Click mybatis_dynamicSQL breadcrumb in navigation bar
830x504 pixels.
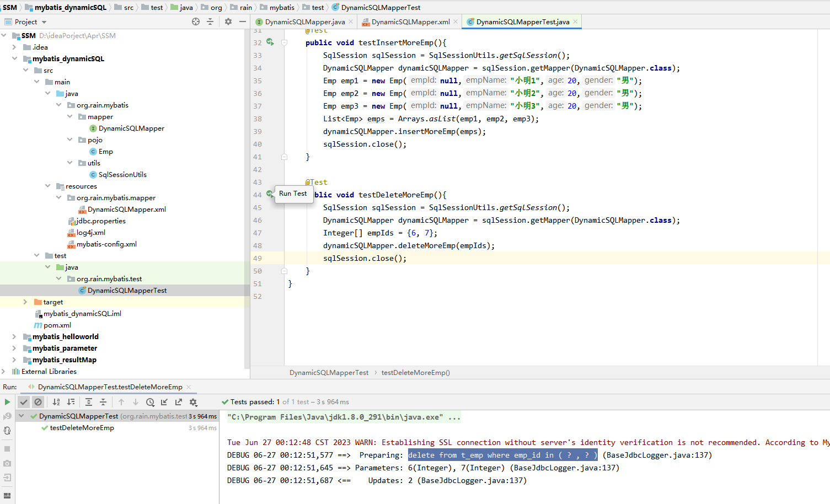[70, 7]
